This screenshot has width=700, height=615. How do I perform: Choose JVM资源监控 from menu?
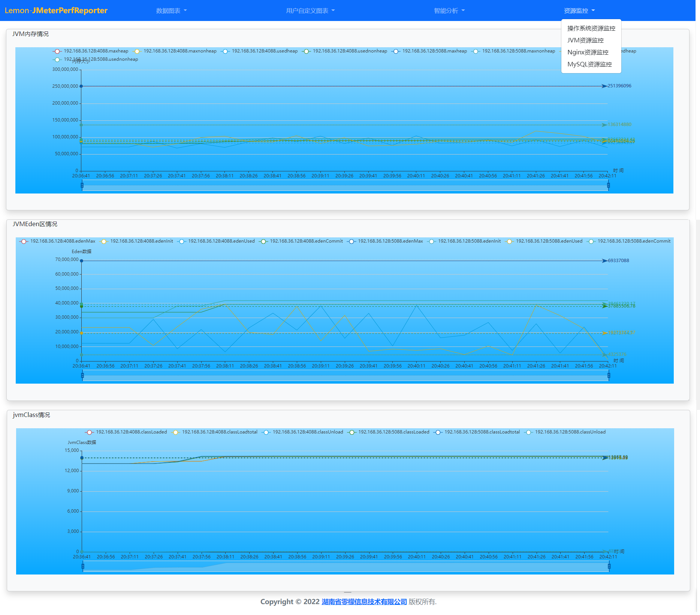pyautogui.click(x=591, y=40)
